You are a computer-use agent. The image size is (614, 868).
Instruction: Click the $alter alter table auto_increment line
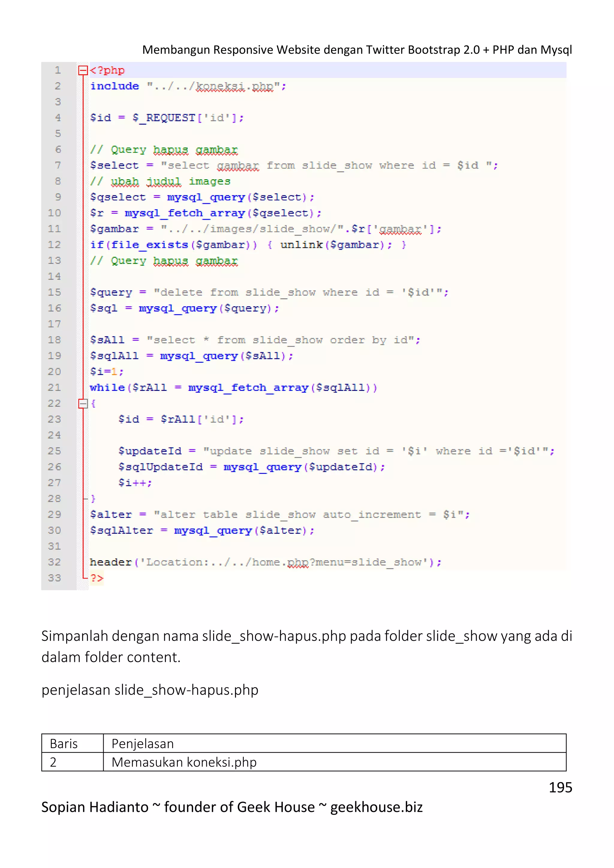(x=280, y=515)
